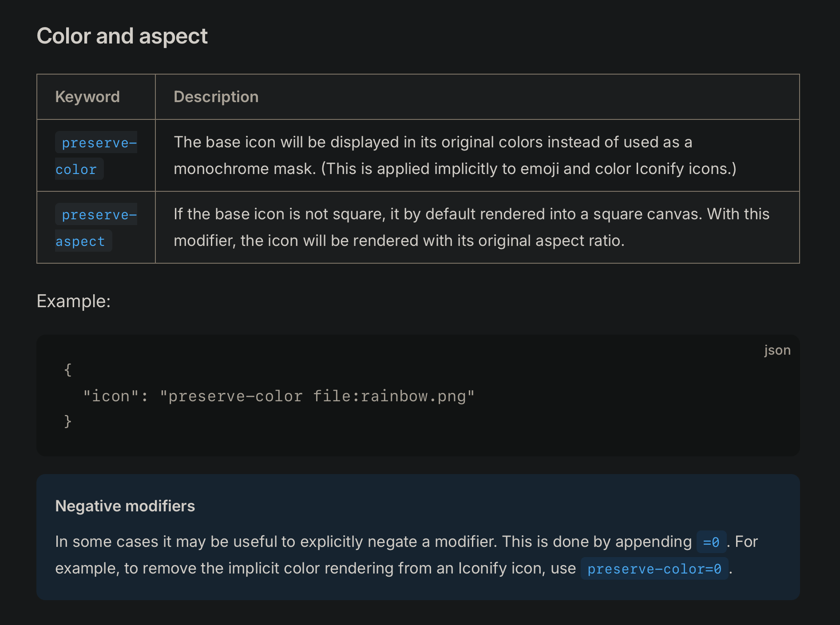Click the preserve-color description cell
This screenshot has width=840, height=625.
click(x=477, y=155)
